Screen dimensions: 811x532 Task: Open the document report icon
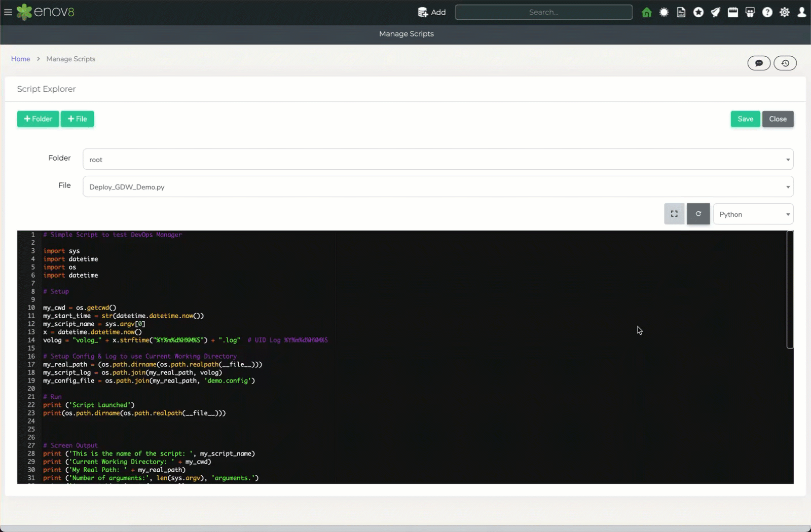681,12
